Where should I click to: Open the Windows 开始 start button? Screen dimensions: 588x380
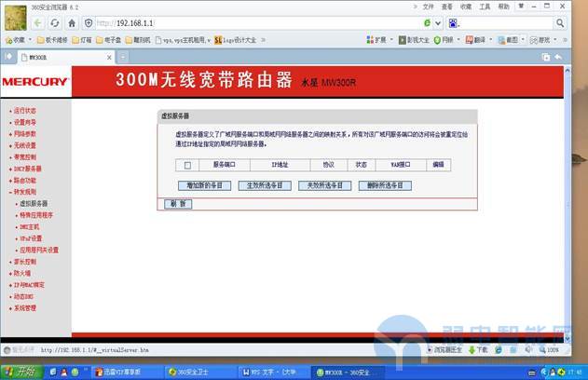click(x=21, y=370)
